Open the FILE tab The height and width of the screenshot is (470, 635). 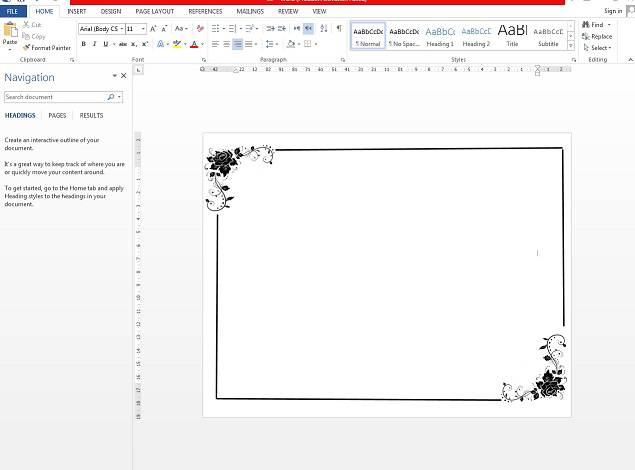13,11
